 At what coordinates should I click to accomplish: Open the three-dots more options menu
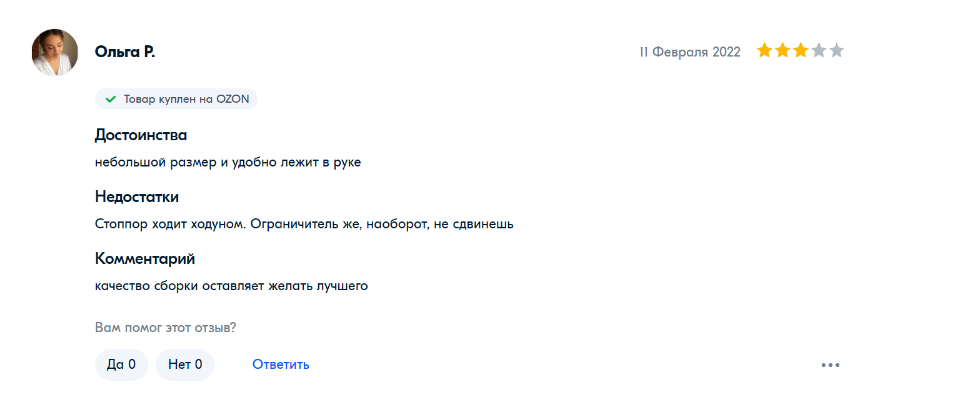[830, 365]
